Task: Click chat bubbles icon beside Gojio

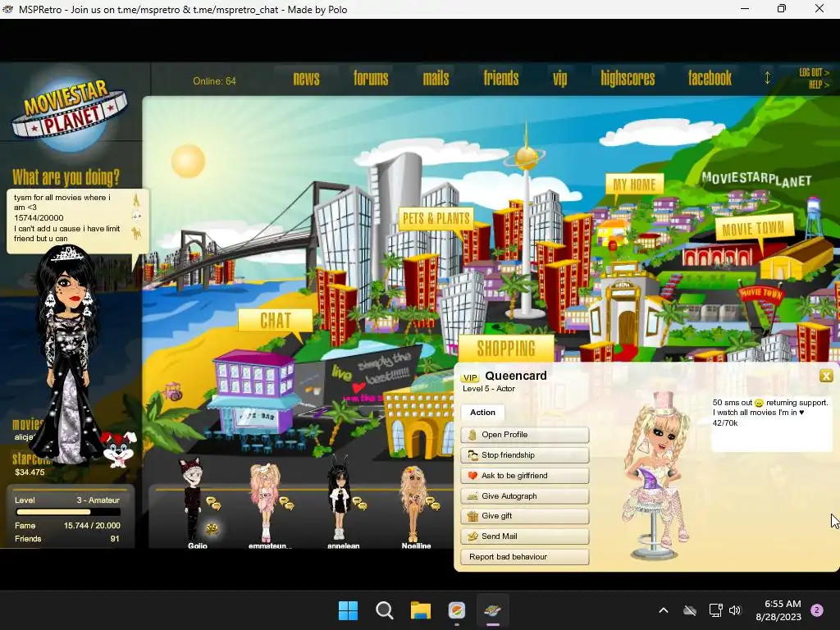Action: pos(213,504)
